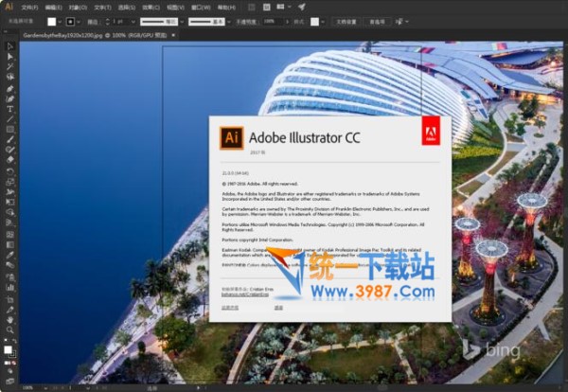The image size is (568, 392).
Task: Select the Artboard tool
Action: tap(9, 300)
